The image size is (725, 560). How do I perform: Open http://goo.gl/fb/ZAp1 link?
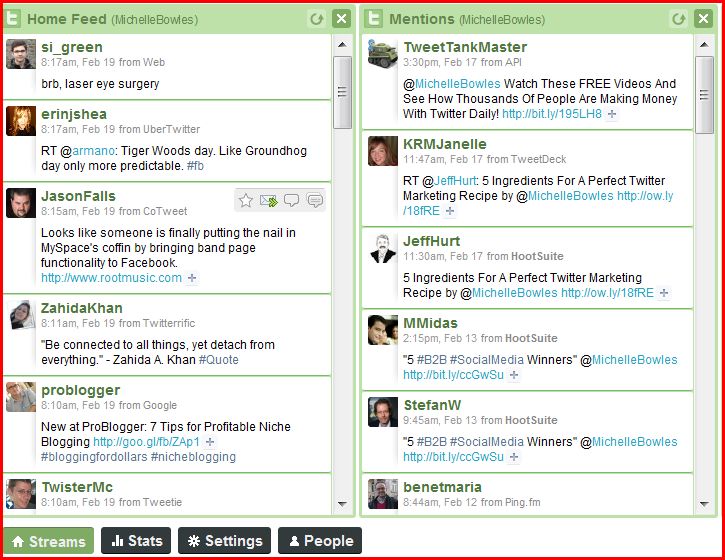click(x=147, y=442)
